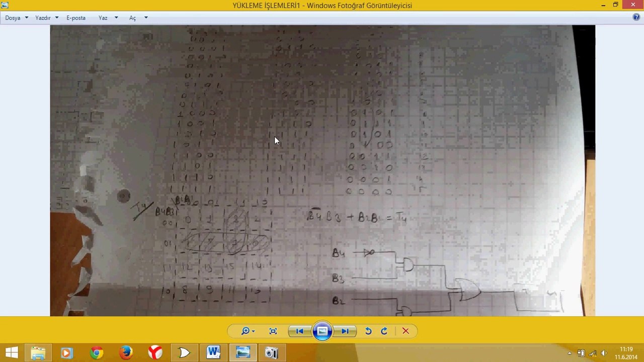Fit image to actual size button

coord(273,331)
